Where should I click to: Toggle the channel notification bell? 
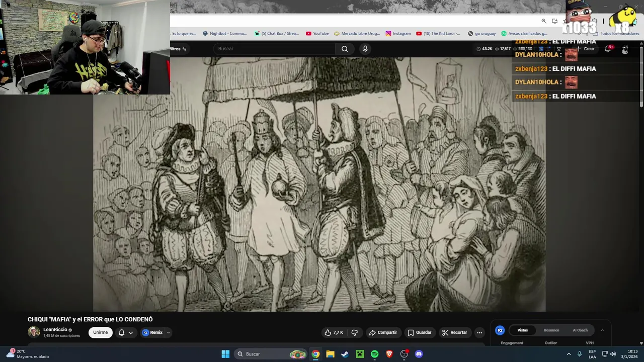pos(121,332)
